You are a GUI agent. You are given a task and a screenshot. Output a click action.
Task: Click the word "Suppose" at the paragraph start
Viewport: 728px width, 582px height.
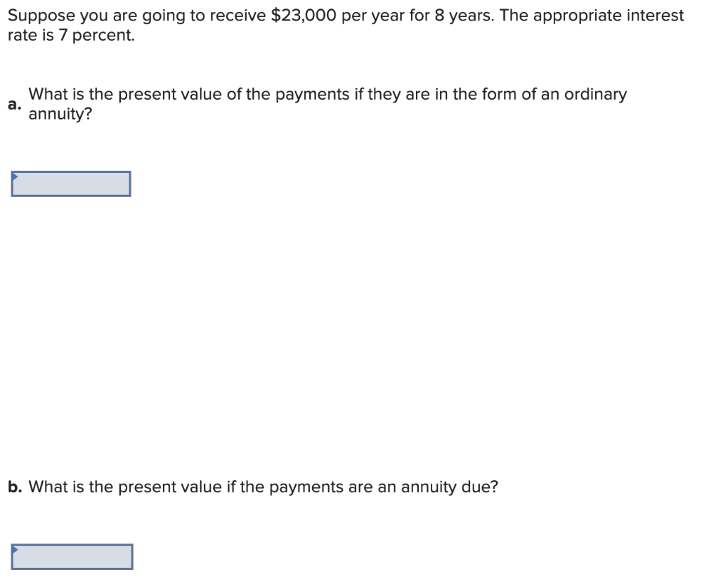click(41, 17)
